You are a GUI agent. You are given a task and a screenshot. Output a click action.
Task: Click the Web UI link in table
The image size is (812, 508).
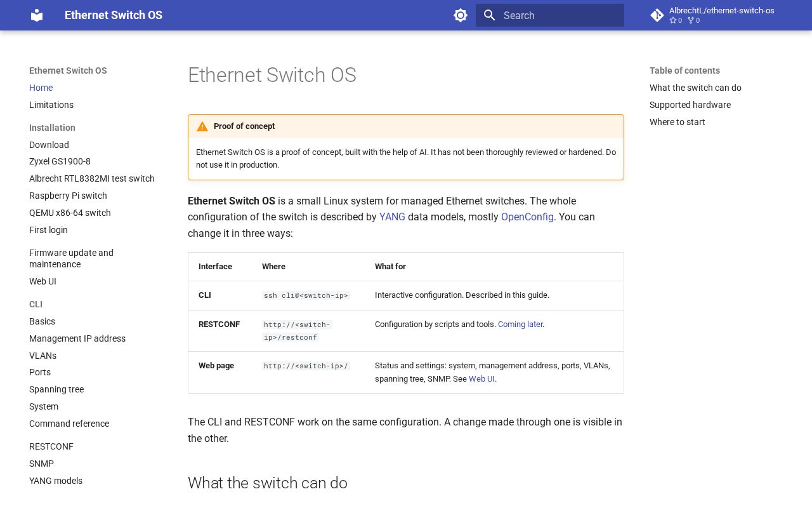(x=481, y=379)
